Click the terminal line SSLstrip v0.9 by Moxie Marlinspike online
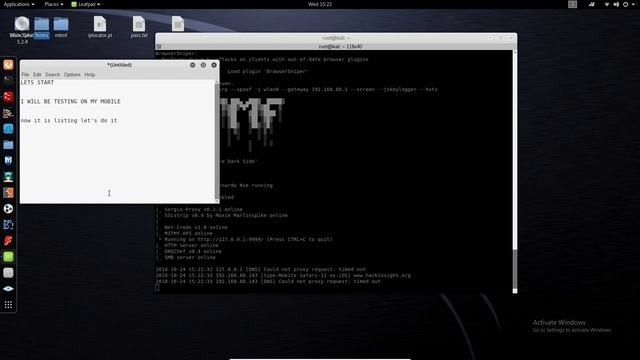640x360 pixels. 226,216
